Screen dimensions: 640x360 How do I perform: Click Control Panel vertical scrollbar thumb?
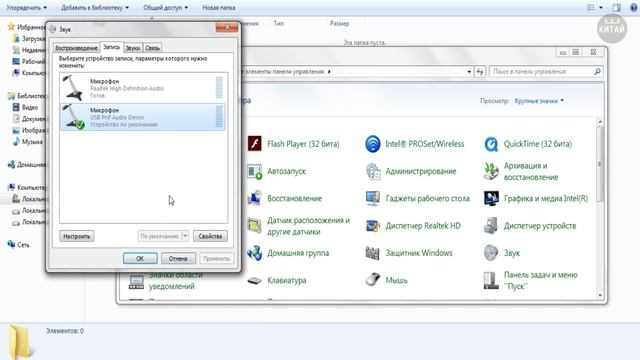click(x=600, y=163)
